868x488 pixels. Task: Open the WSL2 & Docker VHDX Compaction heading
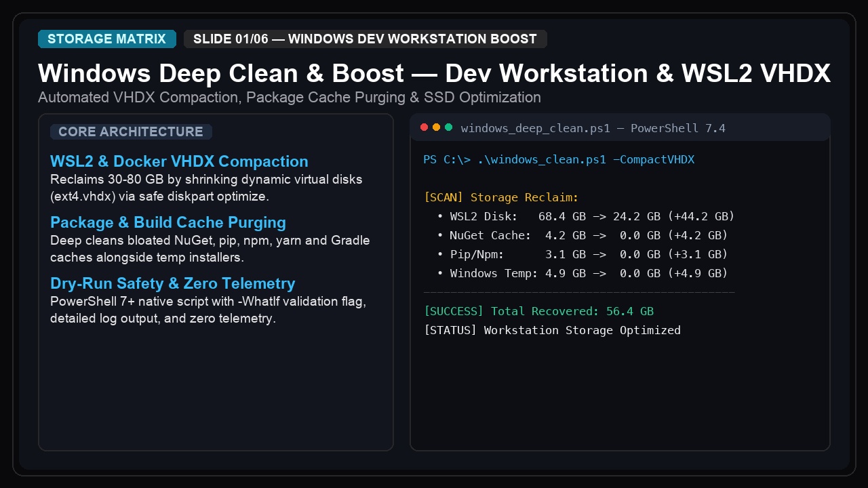(179, 161)
